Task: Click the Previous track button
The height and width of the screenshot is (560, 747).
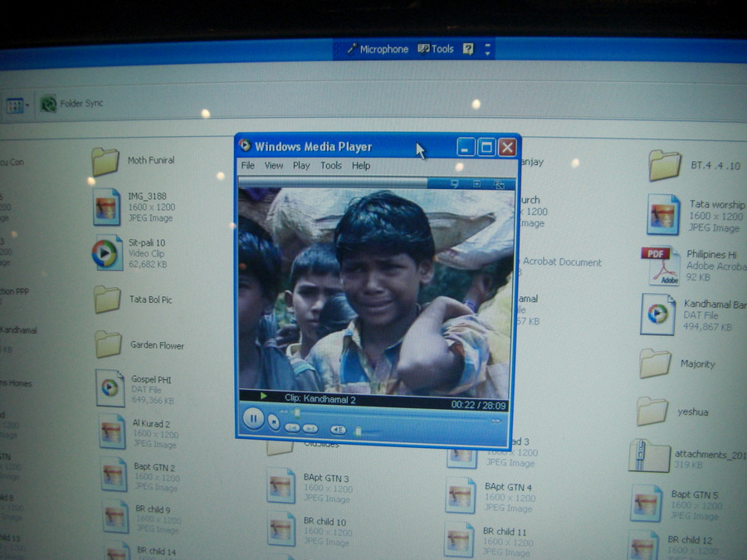Action: [x=292, y=428]
